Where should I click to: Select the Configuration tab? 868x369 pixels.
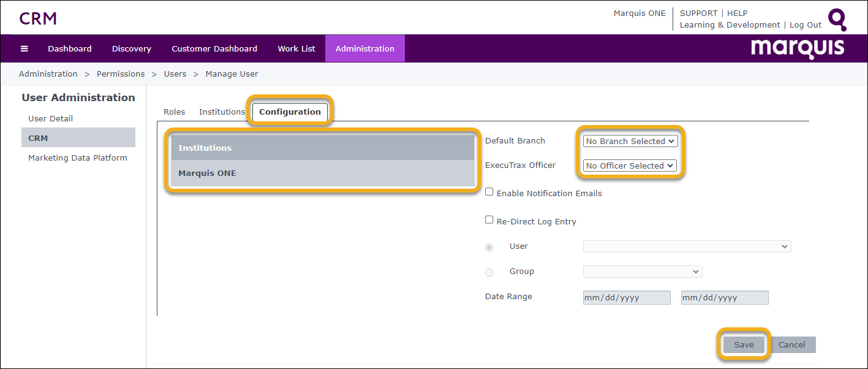(x=290, y=112)
